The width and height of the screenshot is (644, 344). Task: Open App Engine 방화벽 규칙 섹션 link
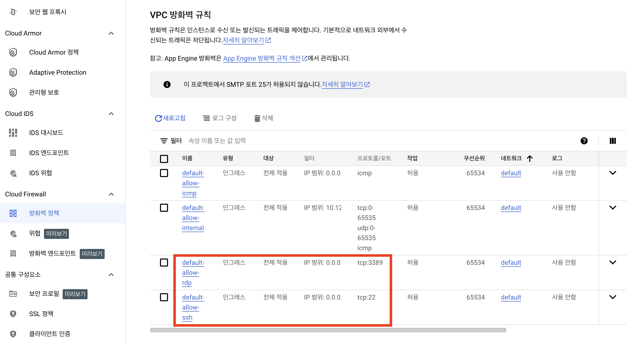262,58
